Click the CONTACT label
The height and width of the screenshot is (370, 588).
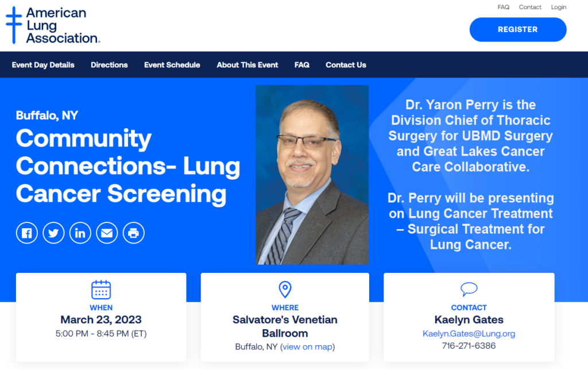point(469,308)
